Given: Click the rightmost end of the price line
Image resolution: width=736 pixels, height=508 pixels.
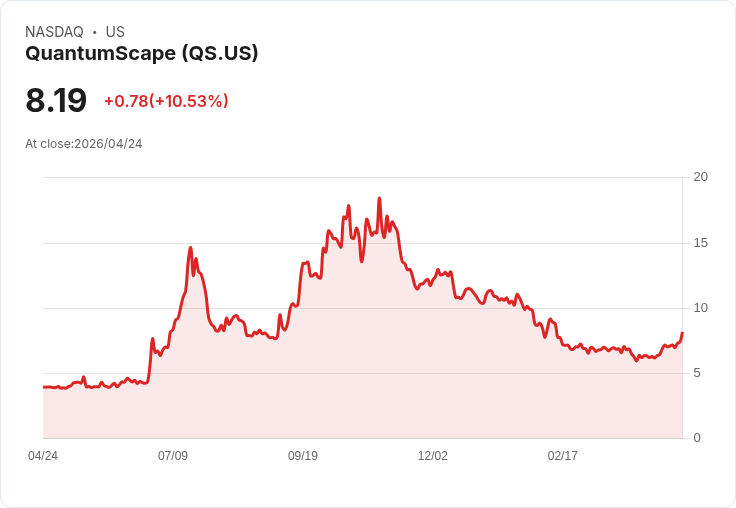Looking at the screenshot, I should pos(682,332).
